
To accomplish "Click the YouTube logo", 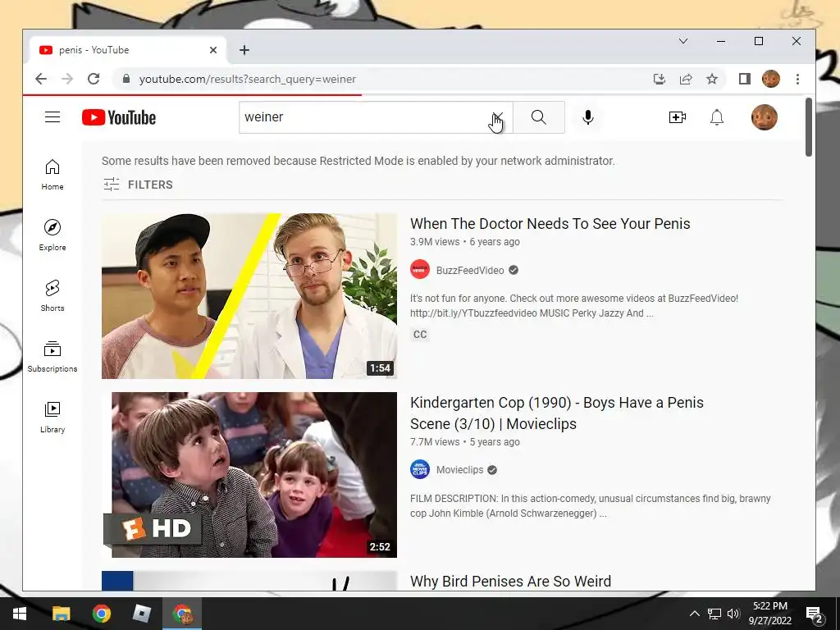I will tap(119, 117).
